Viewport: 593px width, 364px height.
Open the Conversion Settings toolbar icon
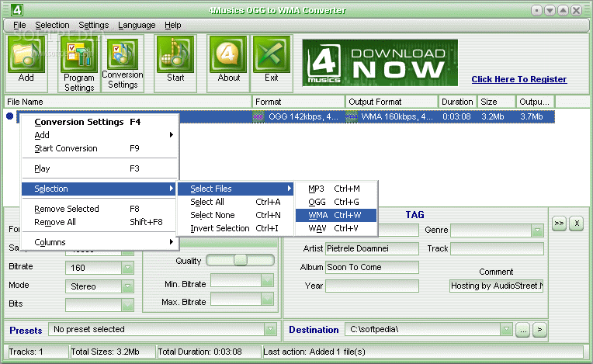point(122,54)
